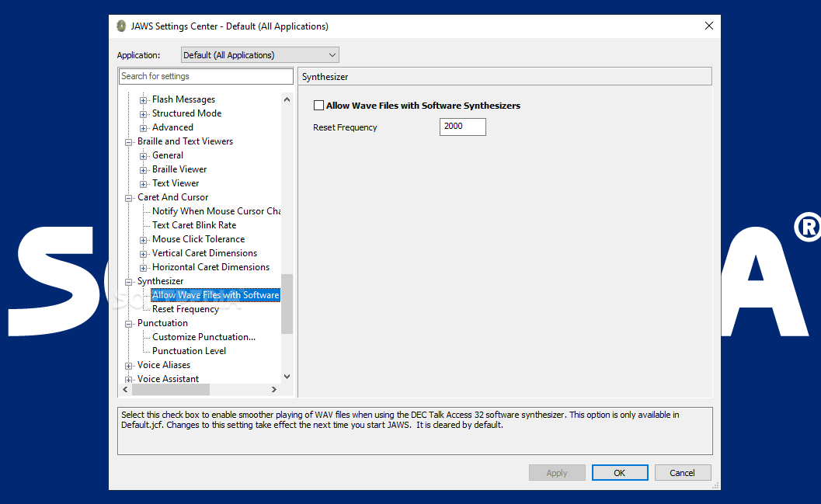Image resolution: width=821 pixels, height=504 pixels.
Task: Collapse the Braille and Text Viewers node
Action: click(128, 142)
